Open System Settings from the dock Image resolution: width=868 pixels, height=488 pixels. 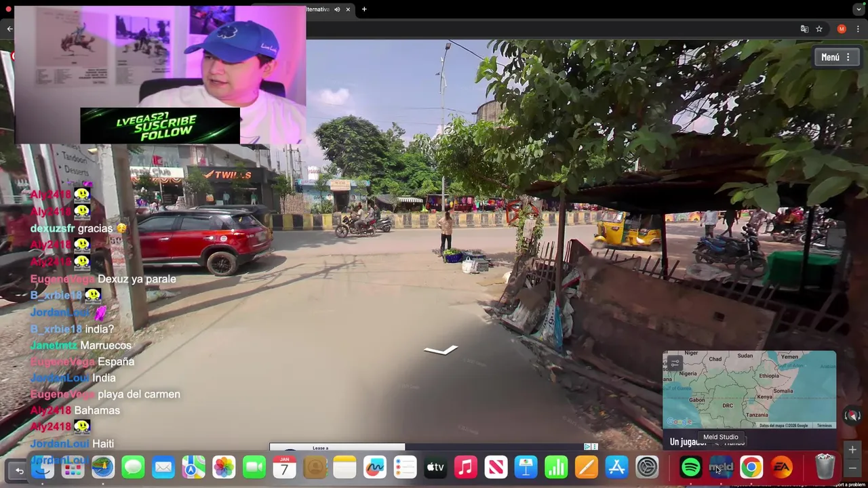click(x=647, y=468)
